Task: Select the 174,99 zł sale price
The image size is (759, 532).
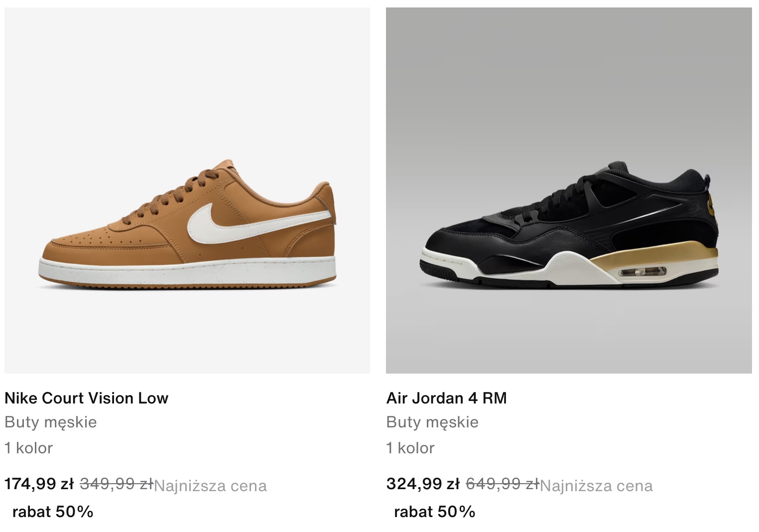Action: click(x=39, y=484)
